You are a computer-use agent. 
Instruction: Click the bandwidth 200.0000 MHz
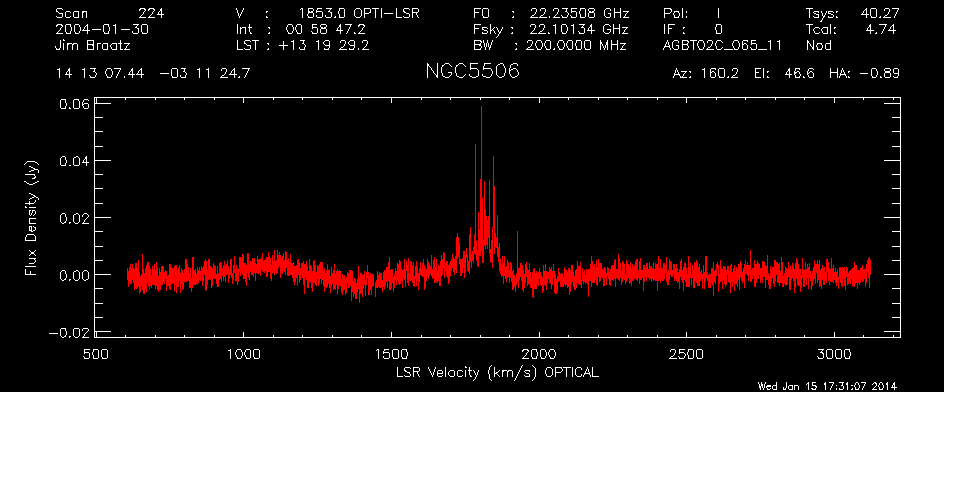pos(575,45)
